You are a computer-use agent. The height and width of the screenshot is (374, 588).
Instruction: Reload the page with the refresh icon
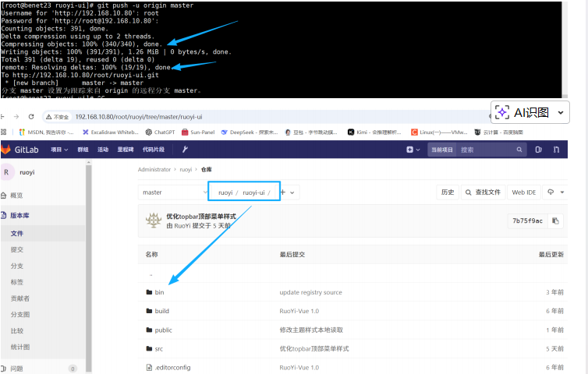click(31, 117)
